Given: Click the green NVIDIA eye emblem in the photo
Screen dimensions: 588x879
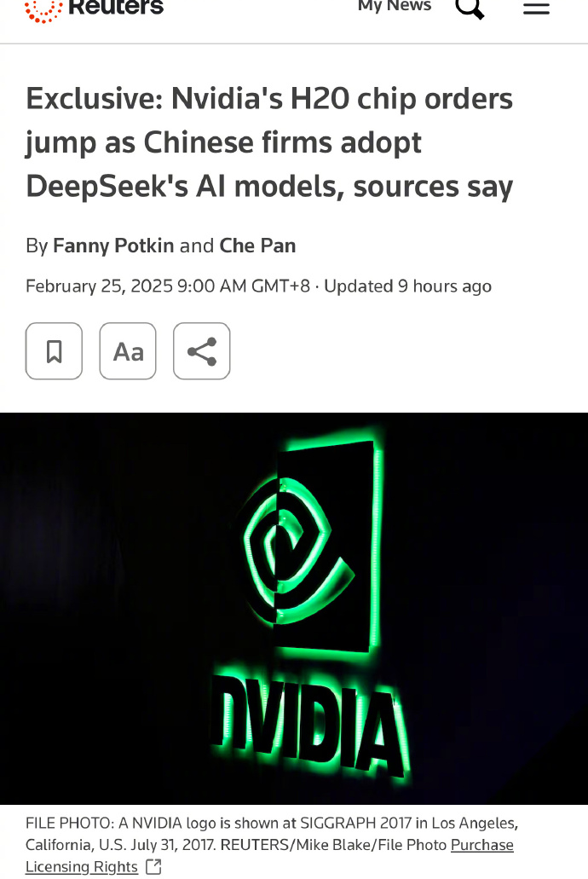Looking at the screenshot, I should click(x=309, y=548).
